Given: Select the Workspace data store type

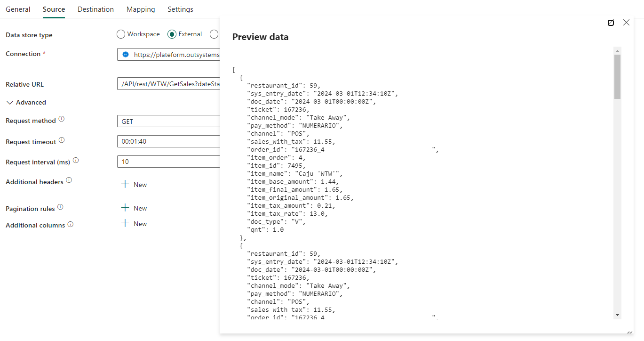Looking at the screenshot, I should [x=121, y=34].
